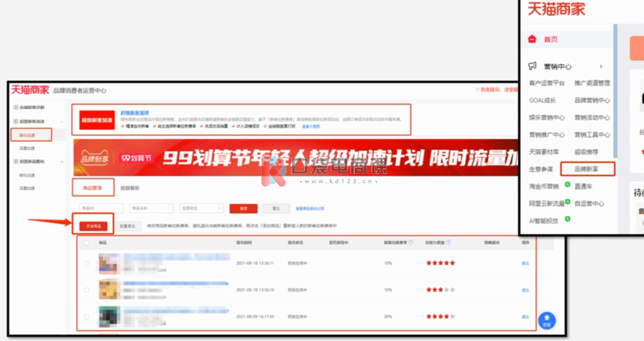Click 退出 link in the 13:36:11 row

pos(525,263)
